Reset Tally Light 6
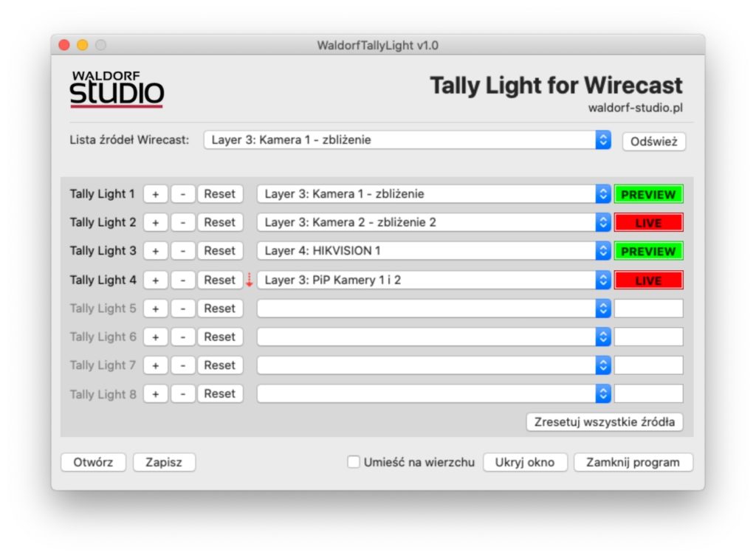The height and width of the screenshot is (558, 756). point(220,337)
